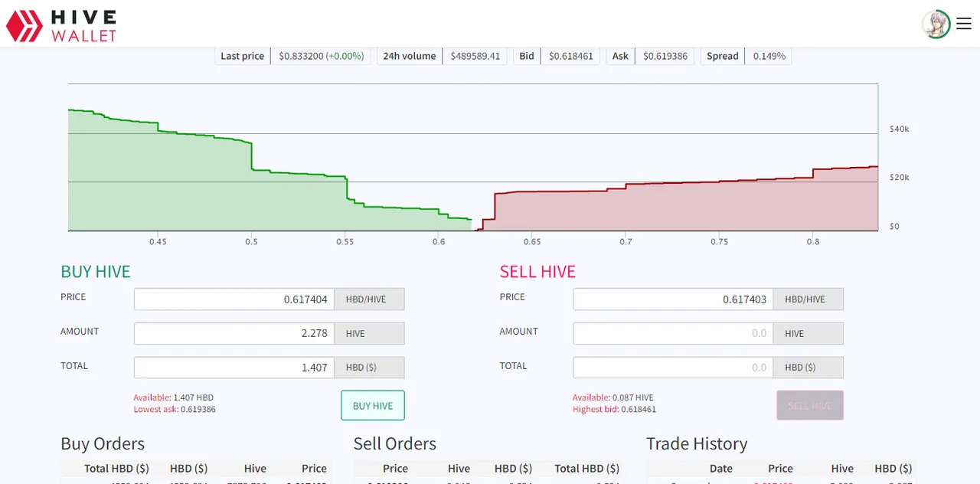The image size is (980, 484).
Task: Click the Highest bid 0.618461 link
Action: 614,410
